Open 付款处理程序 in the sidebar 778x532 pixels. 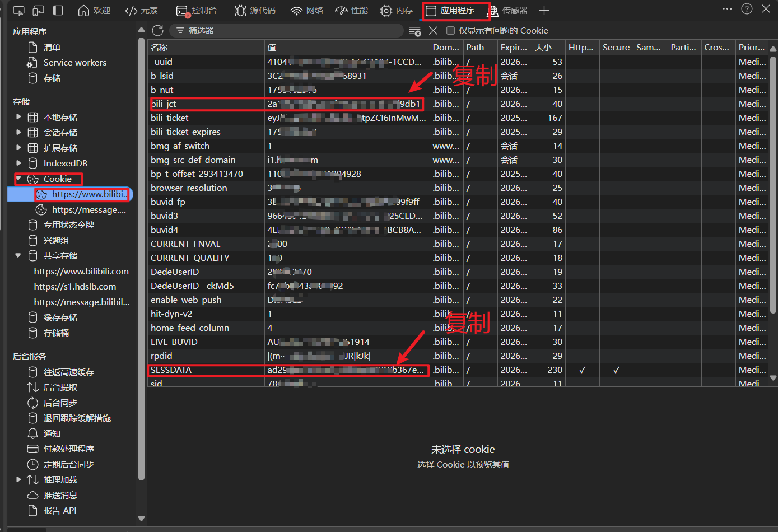click(69, 449)
